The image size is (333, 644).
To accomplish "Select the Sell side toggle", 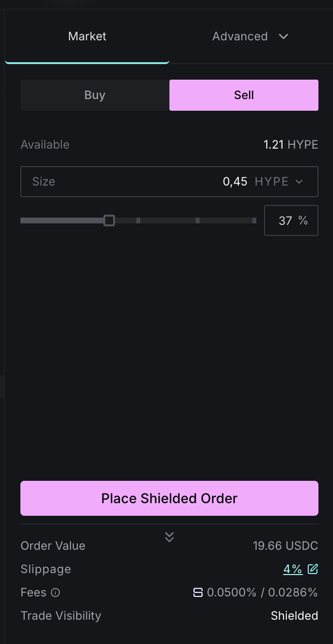I will (x=244, y=95).
